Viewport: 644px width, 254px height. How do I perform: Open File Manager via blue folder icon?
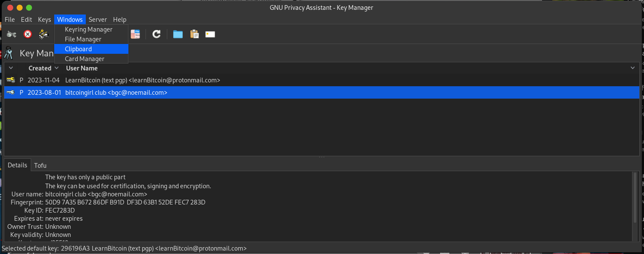click(178, 34)
